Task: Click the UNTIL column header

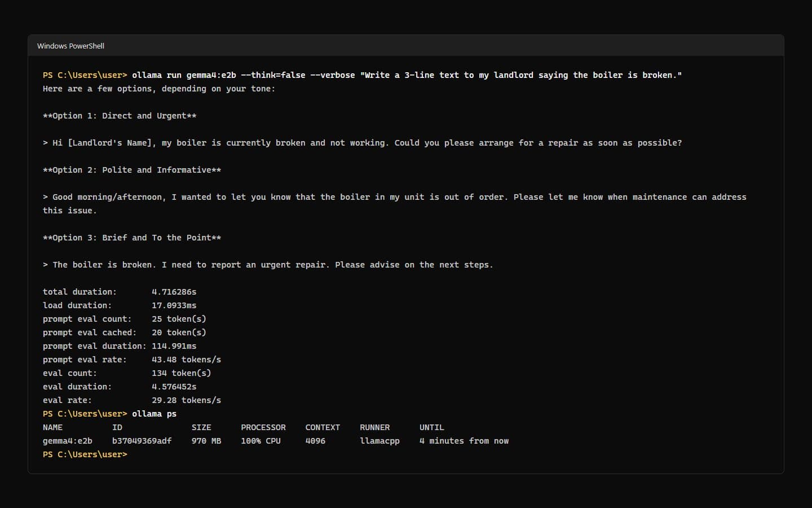Action: 432,427
